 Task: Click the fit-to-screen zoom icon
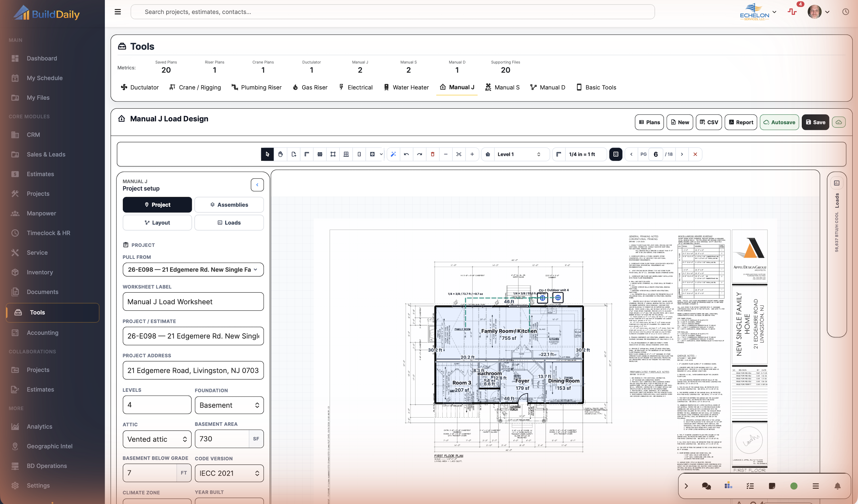tap(459, 154)
